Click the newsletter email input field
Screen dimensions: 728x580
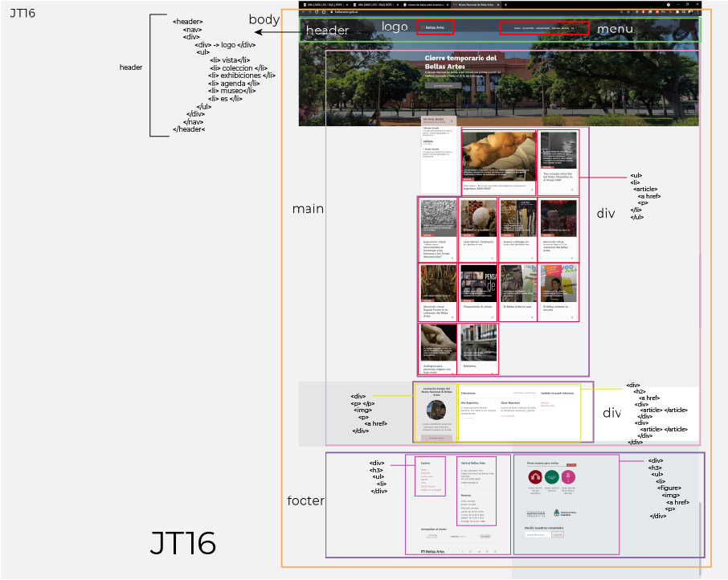(538, 534)
